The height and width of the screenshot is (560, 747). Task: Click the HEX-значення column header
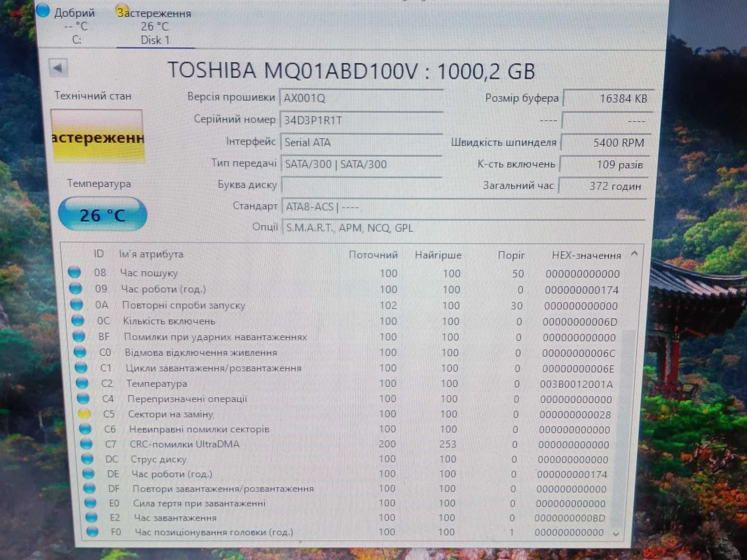tap(586, 256)
